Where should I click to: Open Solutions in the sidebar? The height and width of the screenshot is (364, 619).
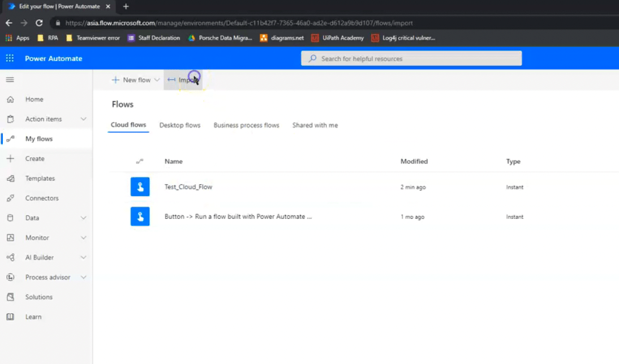tap(38, 297)
